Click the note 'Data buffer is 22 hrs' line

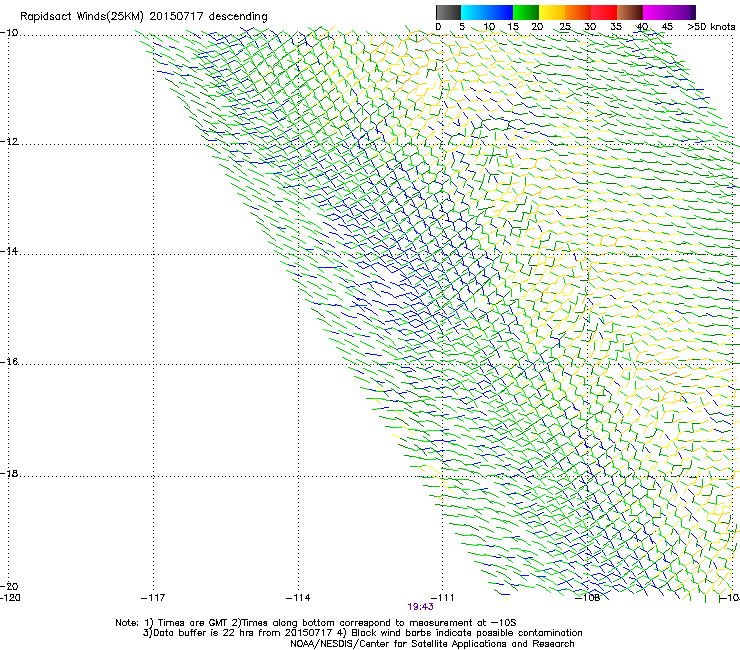[362, 633]
